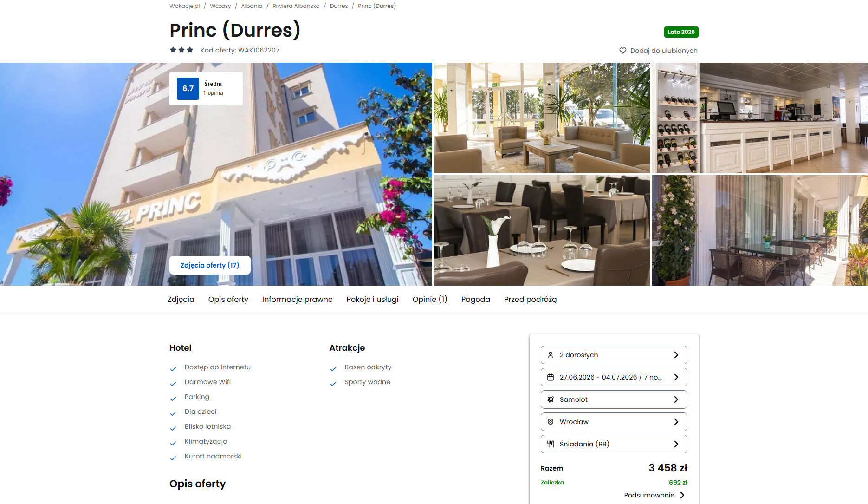Go to the Pogoda tab
868x504 pixels.
tap(476, 300)
